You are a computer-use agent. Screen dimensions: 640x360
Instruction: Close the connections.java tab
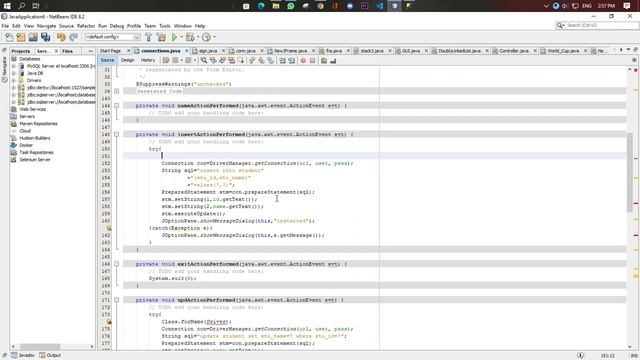pos(187,51)
